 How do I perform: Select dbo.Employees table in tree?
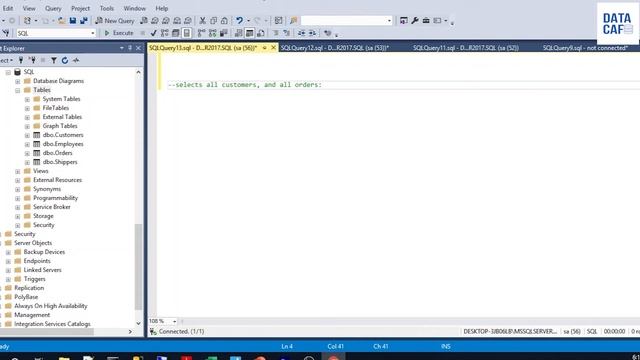pyautogui.click(x=63, y=144)
